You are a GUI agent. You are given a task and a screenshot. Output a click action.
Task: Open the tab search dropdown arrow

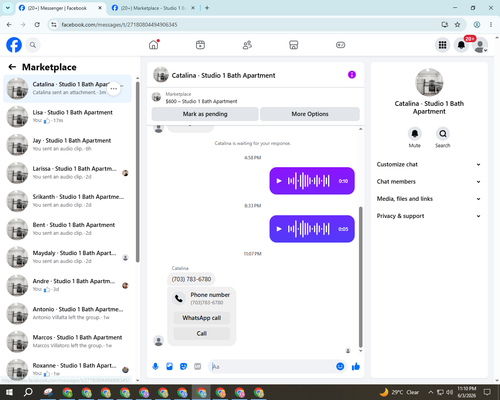(x=8, y=8)
